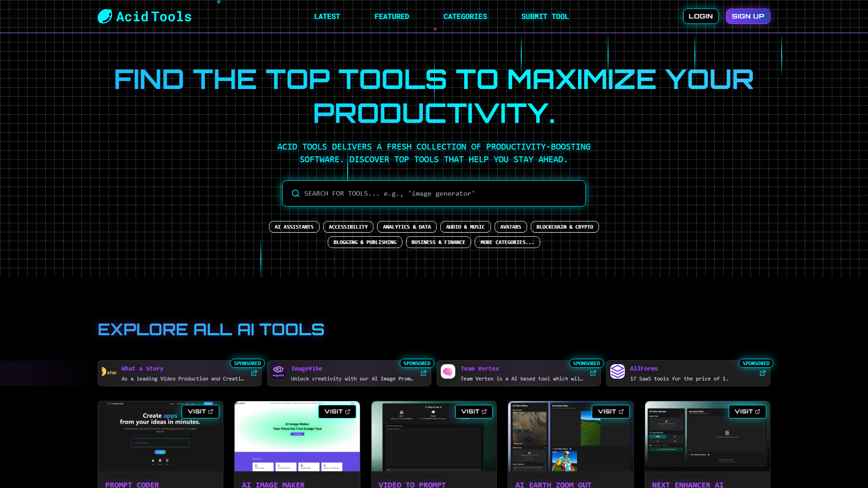Select the ACCESSIBILITY category tag
This screenshot has height=488, width=868.
(348, 227)
